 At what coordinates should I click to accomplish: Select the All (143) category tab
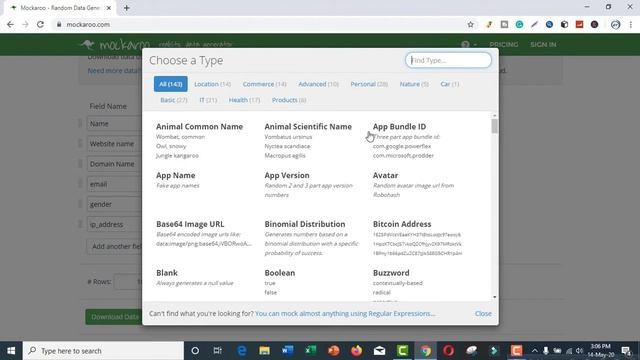[x=171, y=84]
